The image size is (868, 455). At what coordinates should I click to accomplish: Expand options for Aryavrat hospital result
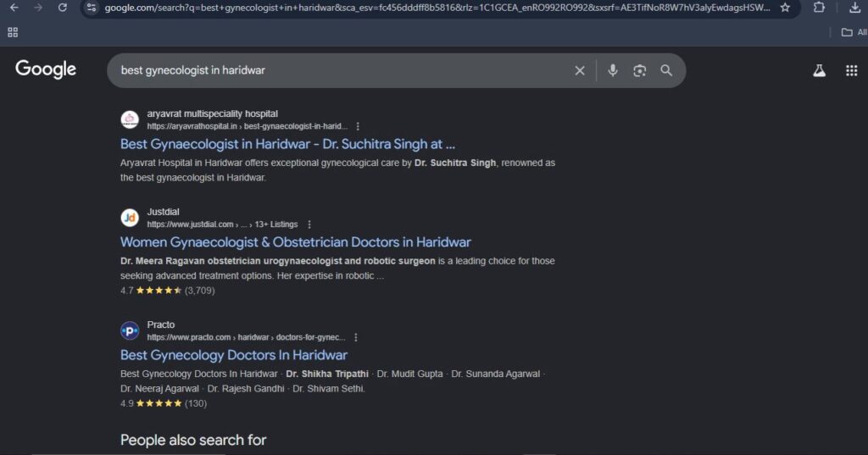coord(358,126)
